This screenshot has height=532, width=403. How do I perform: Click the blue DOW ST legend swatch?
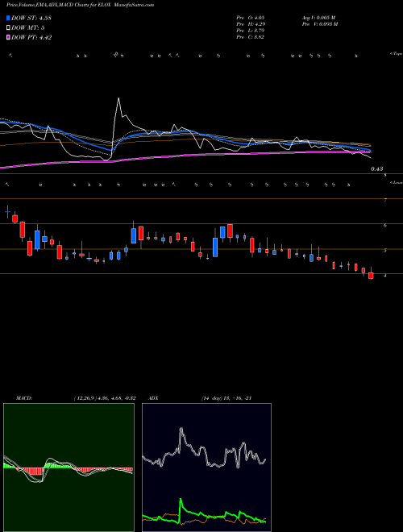[x=9, y=19]
